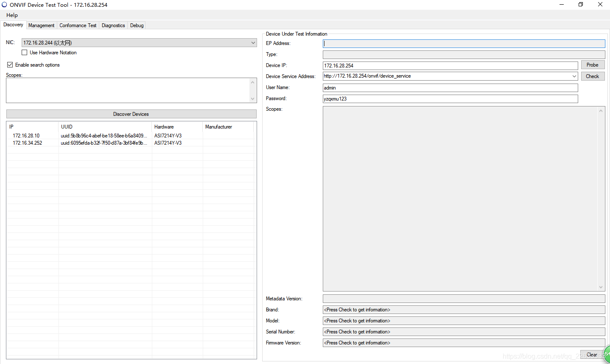Viewport: 610px width, 364px height.
Task: Restore down the application window
Action: click(x=581, y=5)
